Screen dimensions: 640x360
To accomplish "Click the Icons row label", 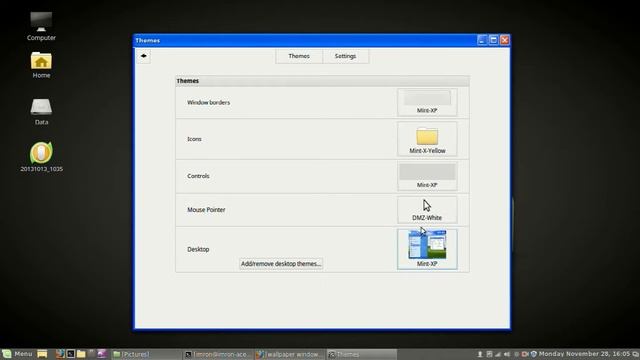I will (194, 139).
